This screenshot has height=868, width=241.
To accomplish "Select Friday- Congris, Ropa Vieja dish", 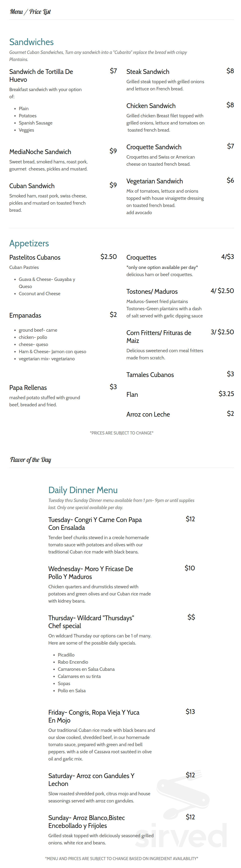I will coord(94,716).
